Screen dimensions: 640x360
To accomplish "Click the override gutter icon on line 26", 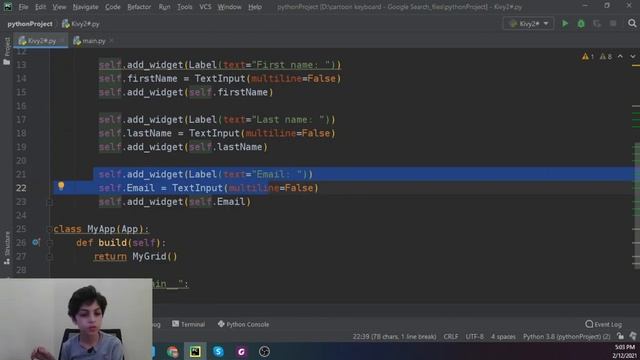I will 36,242.
